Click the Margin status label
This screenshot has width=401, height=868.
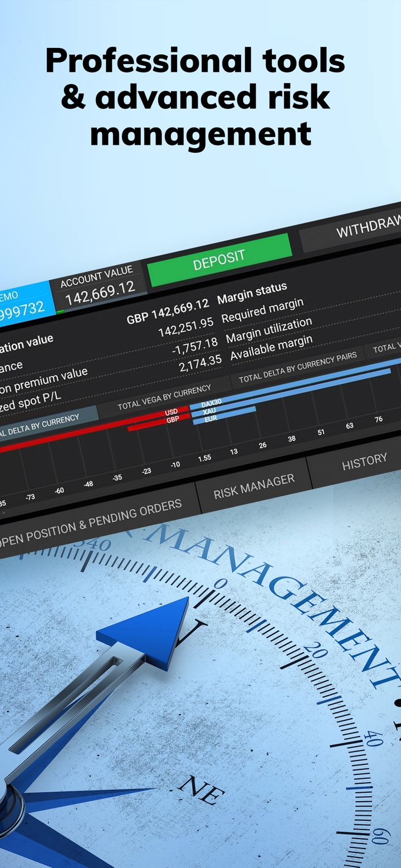(x=252, y=294)
